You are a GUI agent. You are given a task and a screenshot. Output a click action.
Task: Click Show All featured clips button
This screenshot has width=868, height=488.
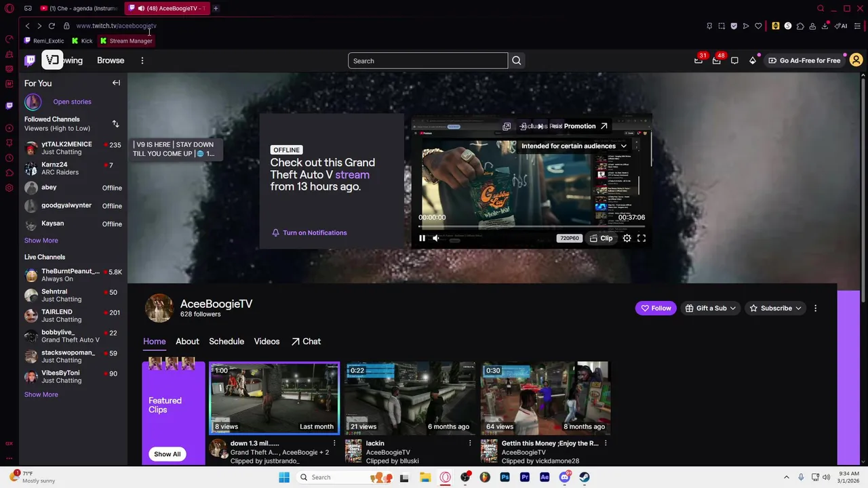click(x=167, y=454)
